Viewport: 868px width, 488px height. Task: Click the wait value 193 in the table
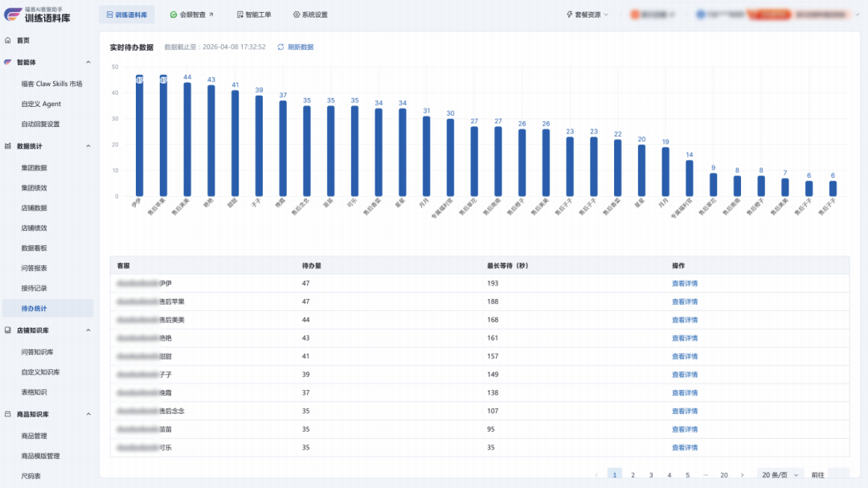pyautogui.click(x=493, y=284)
